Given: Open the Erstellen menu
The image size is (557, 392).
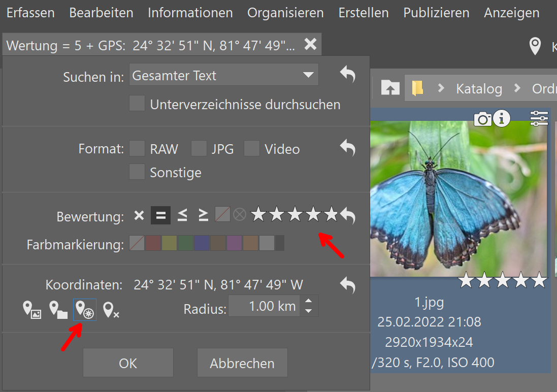Looking at the screenshot, I should pyautogui.click(x=363, y=13).
